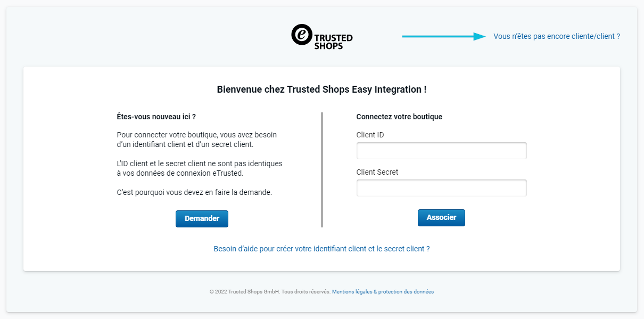
Task: Click the 'Êtes-vous nouveau ici ?' heading
Action: (156, 117)
